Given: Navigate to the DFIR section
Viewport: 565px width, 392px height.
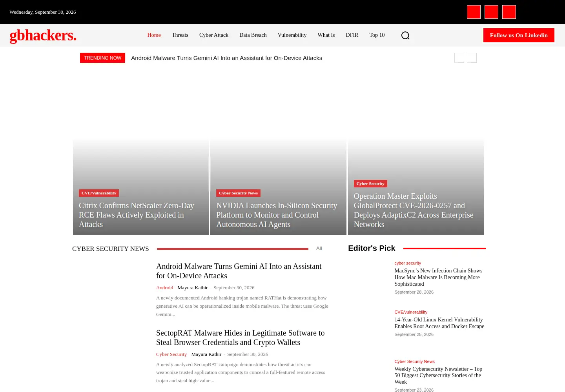Looking at the screenshot, I should pos(352,35).
